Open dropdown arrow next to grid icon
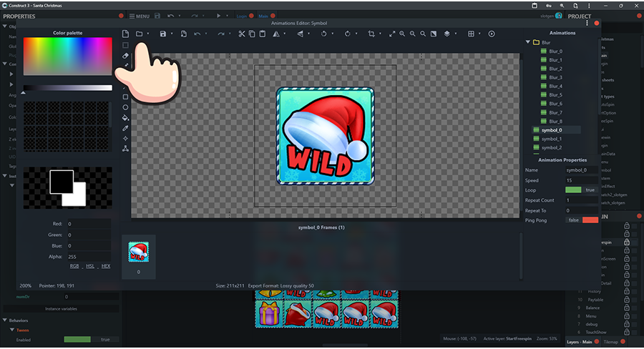This screenshot has width=644, height=349. 479,34
